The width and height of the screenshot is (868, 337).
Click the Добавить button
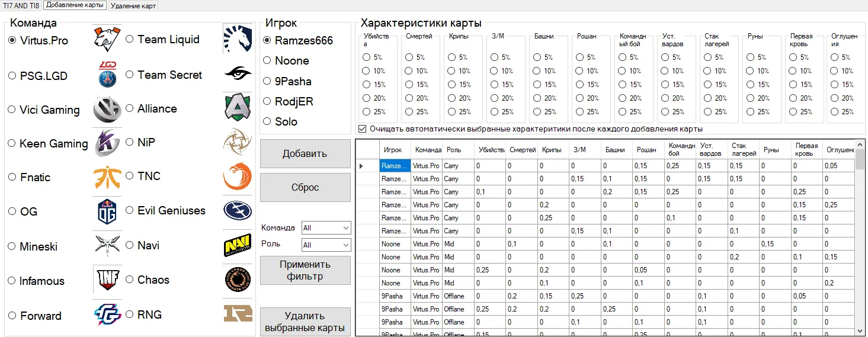point(305,154)
